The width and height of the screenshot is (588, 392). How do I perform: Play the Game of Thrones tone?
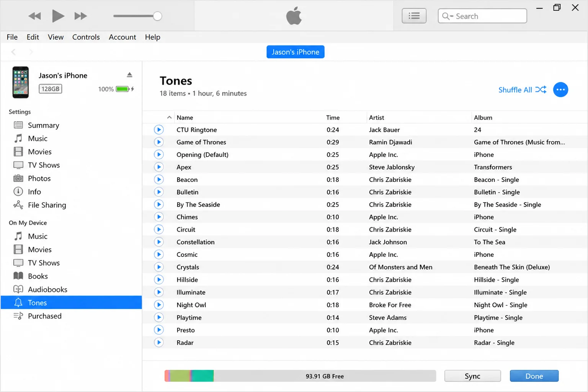[x=159, y=142]
